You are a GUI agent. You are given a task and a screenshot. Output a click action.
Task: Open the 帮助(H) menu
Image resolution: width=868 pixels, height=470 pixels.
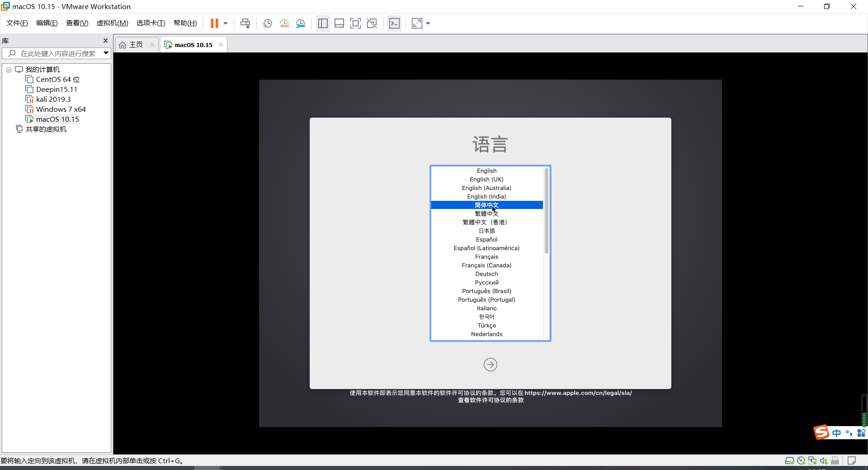click(x=185, y=23)
